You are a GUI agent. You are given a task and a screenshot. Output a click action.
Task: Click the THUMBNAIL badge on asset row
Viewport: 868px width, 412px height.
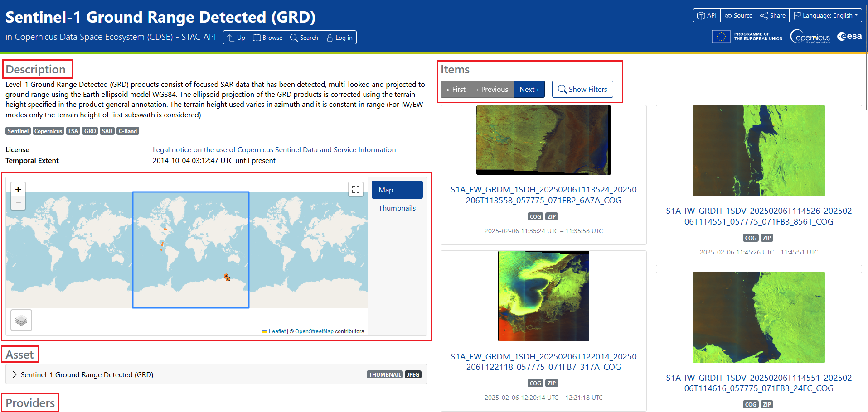(x=385, y=374)
